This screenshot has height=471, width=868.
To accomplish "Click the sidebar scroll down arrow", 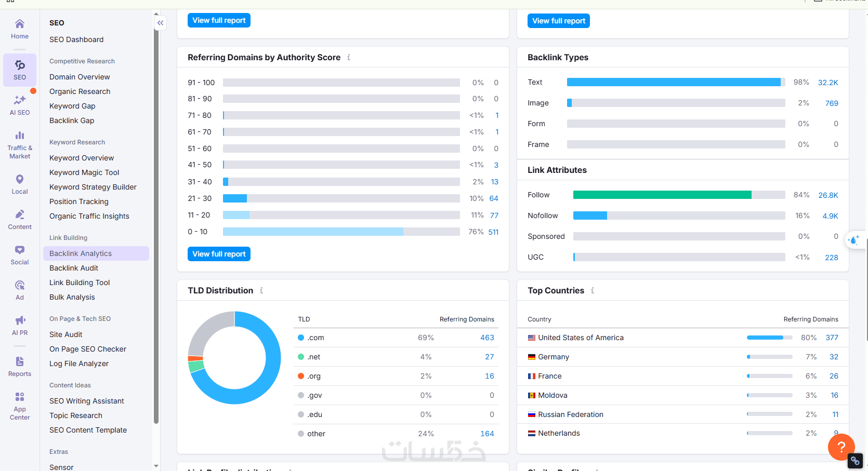I will (156, 466).
